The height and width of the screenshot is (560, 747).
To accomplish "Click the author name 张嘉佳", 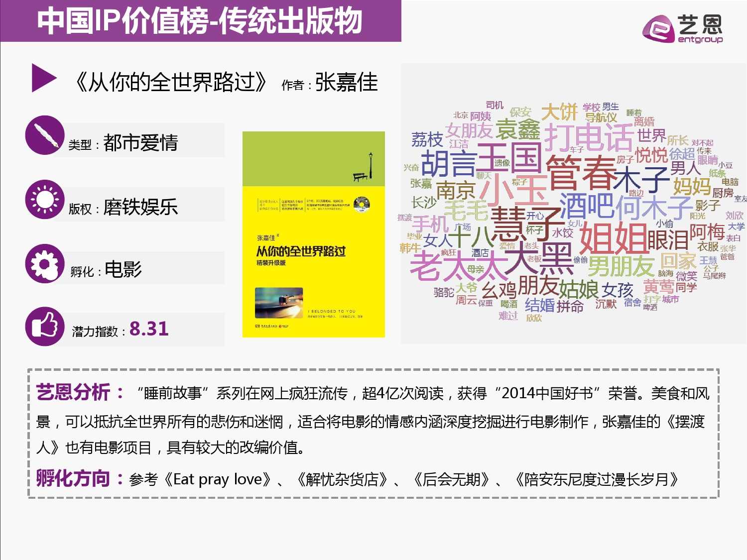I will (347, 82).
